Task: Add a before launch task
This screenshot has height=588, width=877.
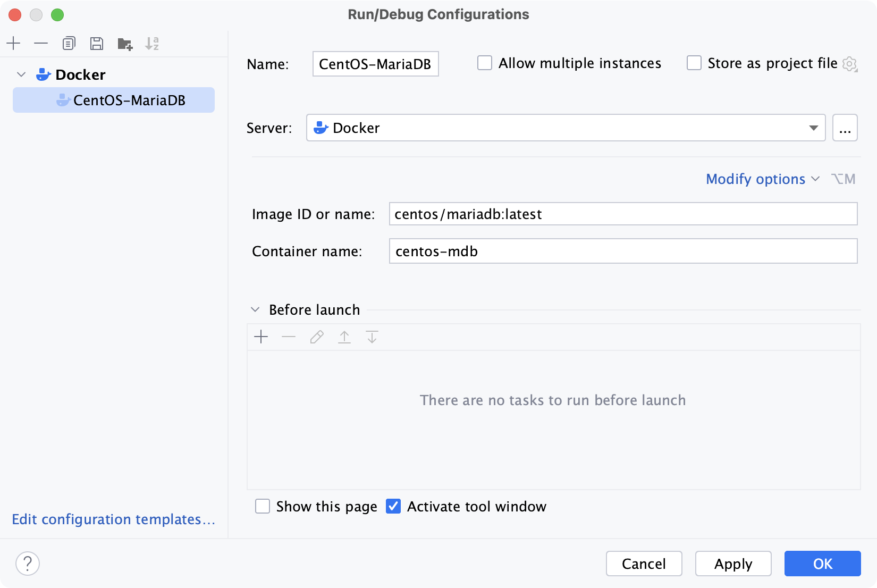Action: [x=261, y=337]
